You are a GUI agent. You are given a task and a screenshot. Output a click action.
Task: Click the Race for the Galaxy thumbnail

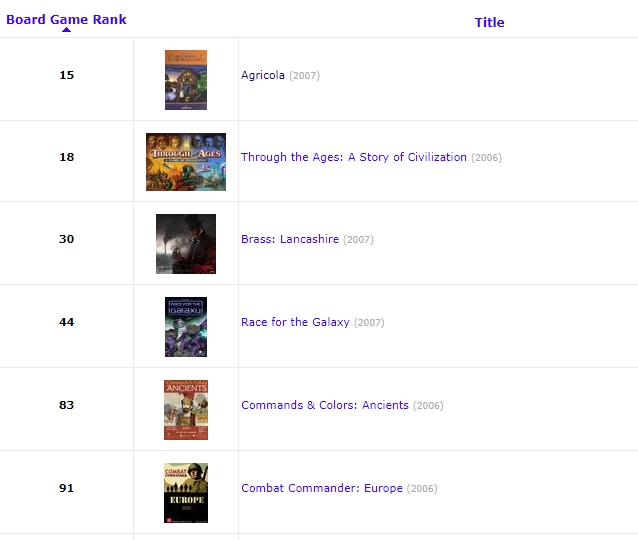pos(186,327)
